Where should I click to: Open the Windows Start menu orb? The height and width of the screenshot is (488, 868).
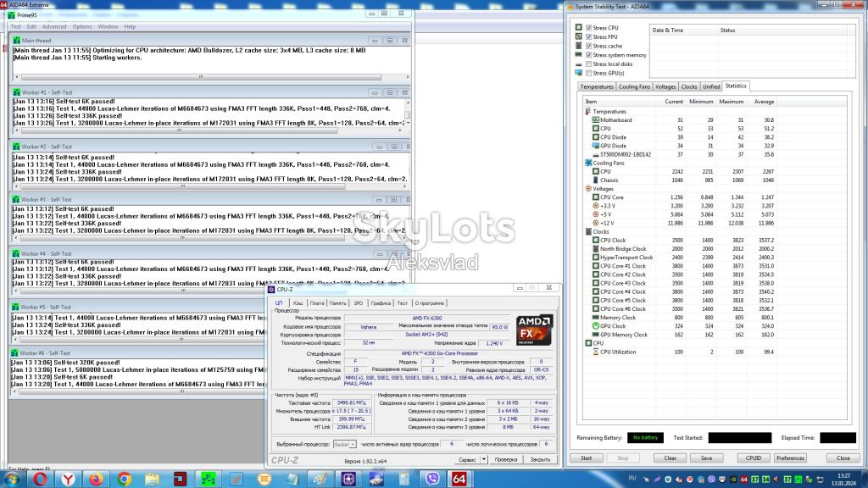pos(10,479)
